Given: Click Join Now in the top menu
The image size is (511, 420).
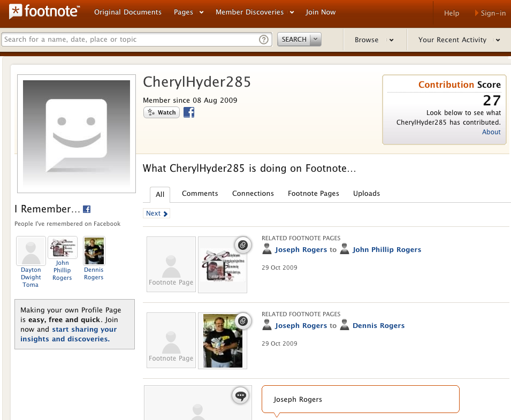Looking at the screenshot, I should click(321, 12).
